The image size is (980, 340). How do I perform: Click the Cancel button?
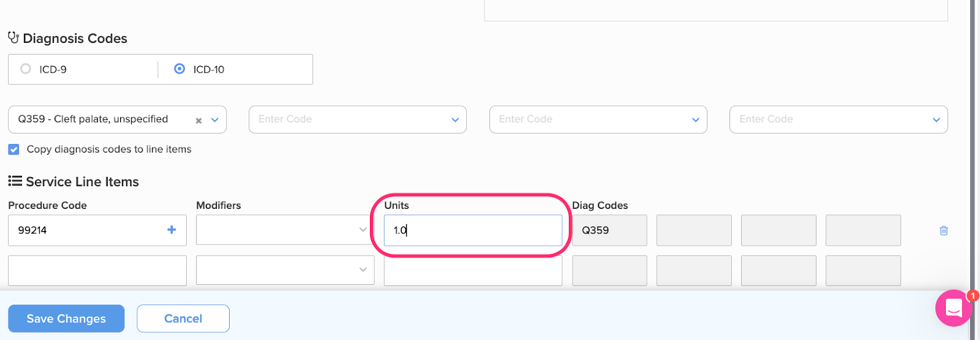tap(183, 319)
